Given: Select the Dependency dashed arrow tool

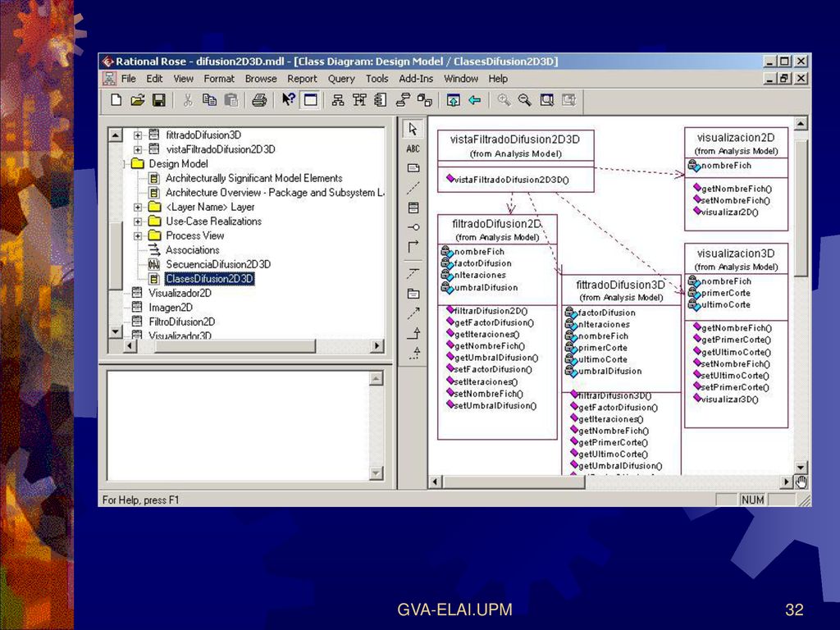Looking at the screenshot, I should tap(413, 313).
